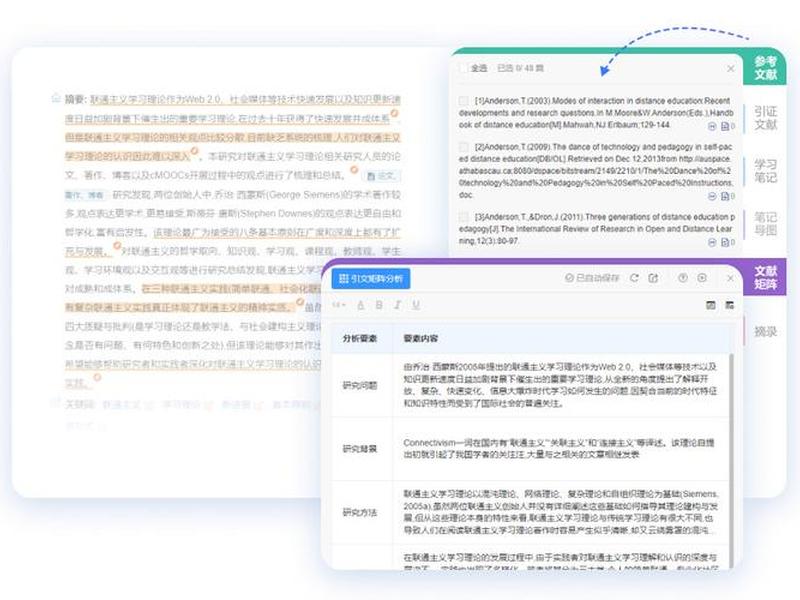Open the 摘录 side tab

tap(765, 332)
